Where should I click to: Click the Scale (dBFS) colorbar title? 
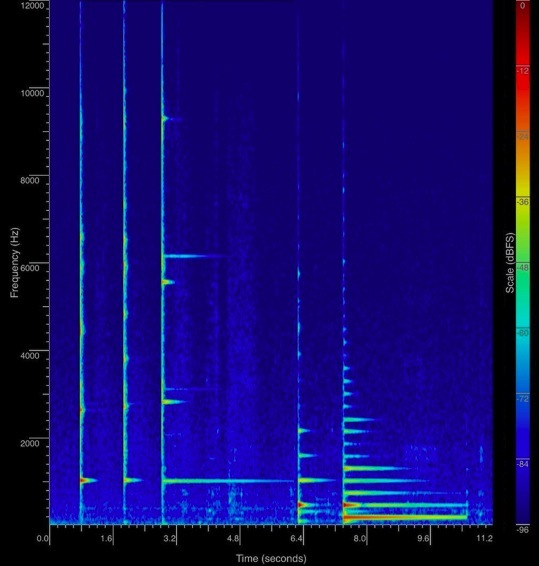[510, 263]
